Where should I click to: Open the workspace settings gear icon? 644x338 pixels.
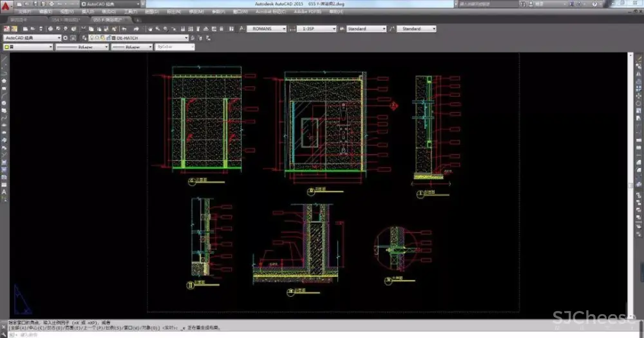coord(66,38)
